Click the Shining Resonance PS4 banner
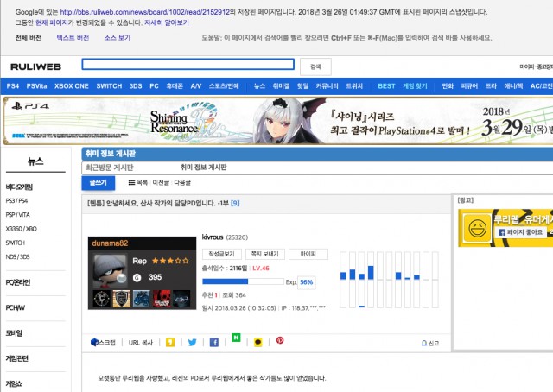Image resolution: width=553 pixels, height=392 pixels. [278, 121]
